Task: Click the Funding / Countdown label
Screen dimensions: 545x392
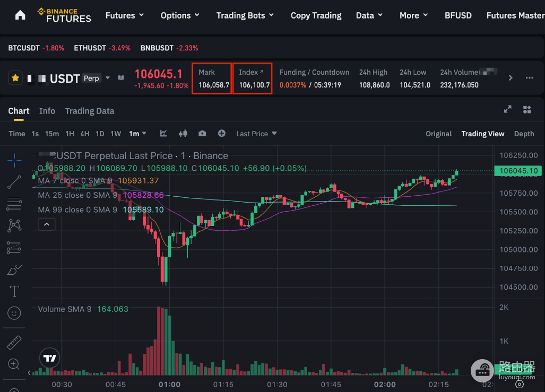Action: coord(314,72)
